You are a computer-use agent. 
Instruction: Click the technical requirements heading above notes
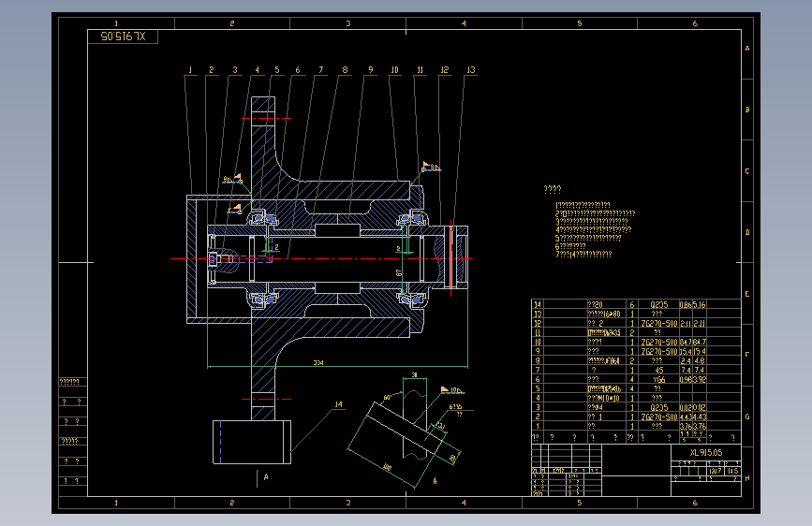[553, 189]
